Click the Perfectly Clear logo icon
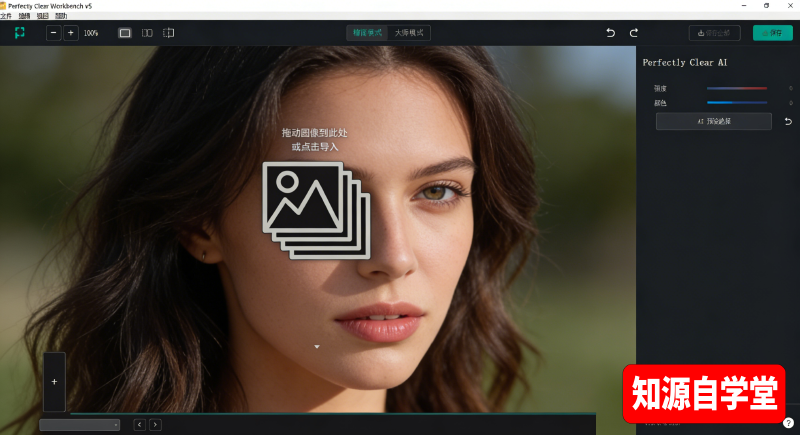This screenshot has width=800, height=435. point(20,33)
